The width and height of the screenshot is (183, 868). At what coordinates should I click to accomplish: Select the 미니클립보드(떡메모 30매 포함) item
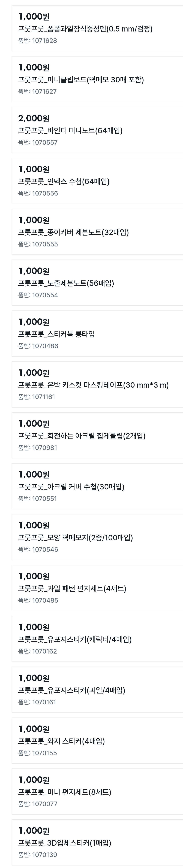[98, 79]
